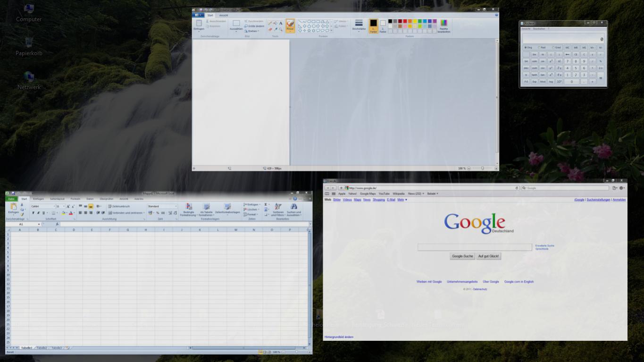This screenshot has width=644, height=362.
Task: Click the AutoSum sigma icon in Excel
Action: [266, 205]
